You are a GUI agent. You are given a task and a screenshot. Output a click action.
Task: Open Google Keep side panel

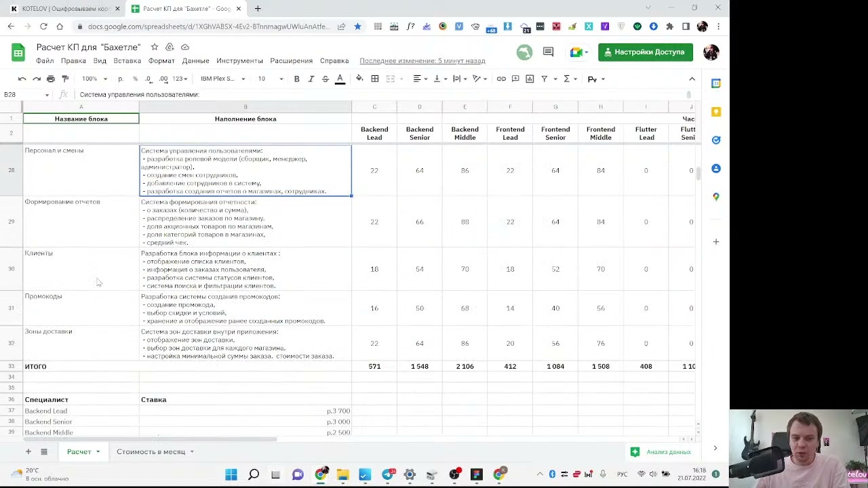pos(716,112)
